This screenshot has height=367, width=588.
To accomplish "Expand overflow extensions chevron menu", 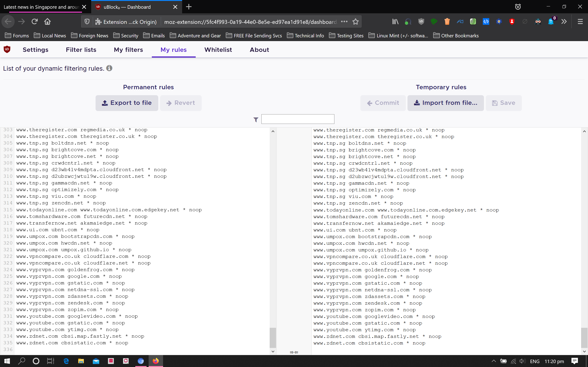I will [x=564, y=22].
